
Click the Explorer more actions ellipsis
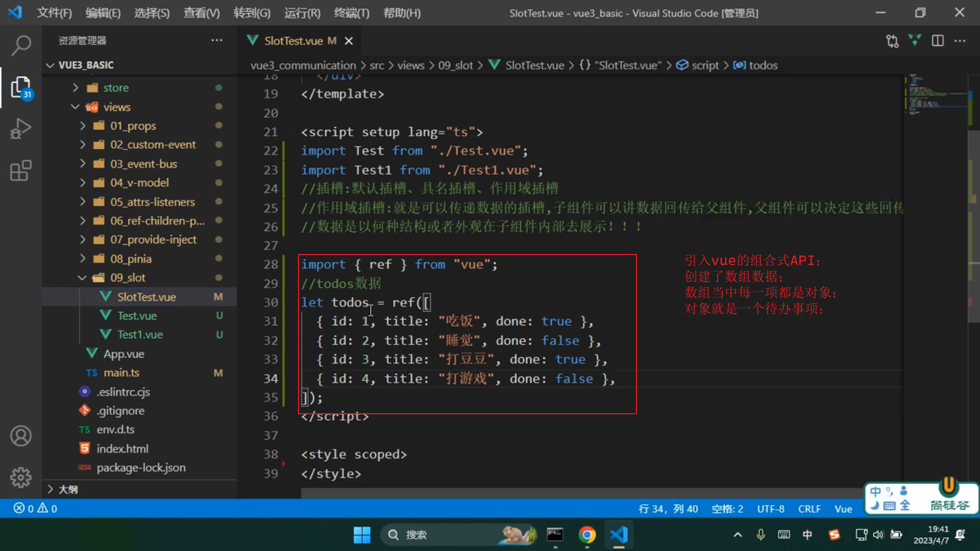pos(217,40)
